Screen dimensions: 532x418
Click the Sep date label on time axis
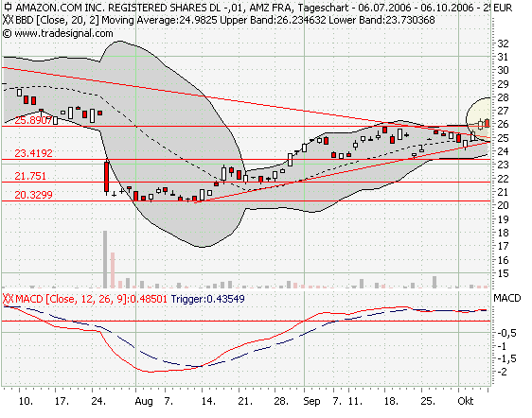[x=311, y=401]
